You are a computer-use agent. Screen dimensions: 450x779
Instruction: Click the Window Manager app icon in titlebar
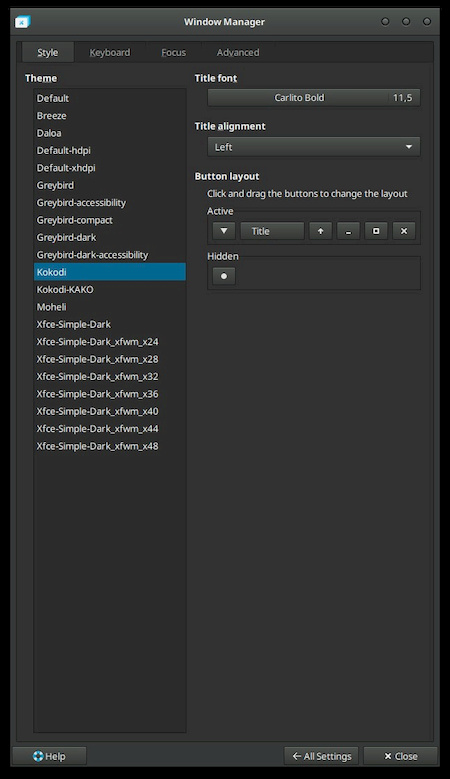click(22, 22)
